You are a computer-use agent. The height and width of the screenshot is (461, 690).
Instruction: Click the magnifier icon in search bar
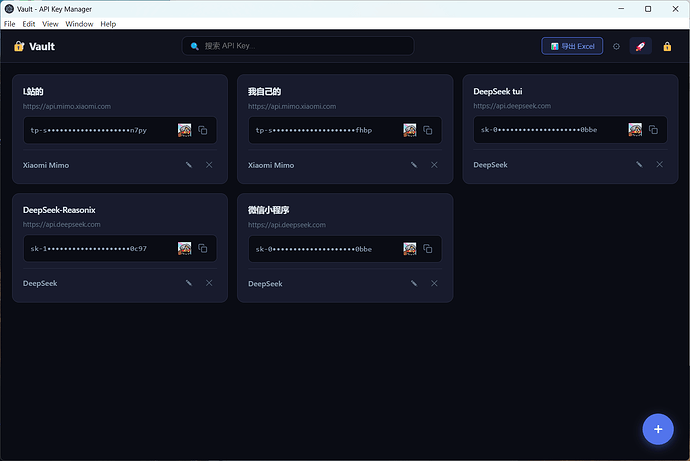coord(195,46)
